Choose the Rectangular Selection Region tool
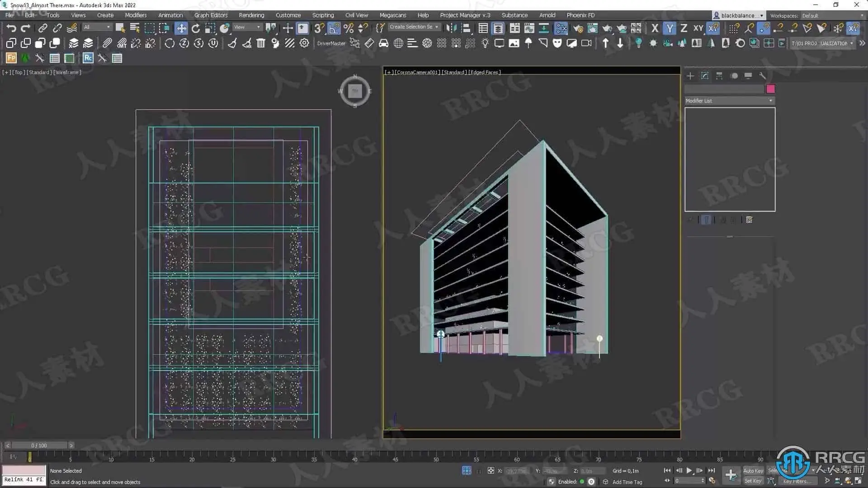The height and width of the screenshot is (488, 868). (149, 28)
